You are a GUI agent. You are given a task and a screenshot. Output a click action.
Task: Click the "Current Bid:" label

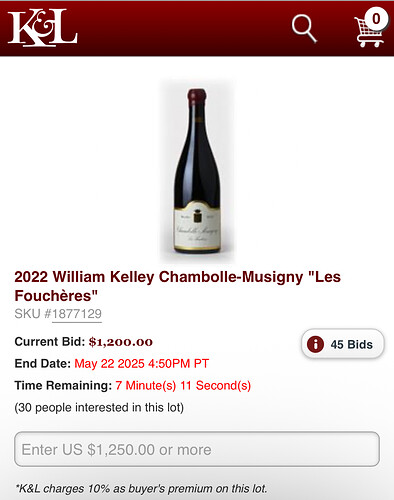pyautogui.click(x=50, y=342)
